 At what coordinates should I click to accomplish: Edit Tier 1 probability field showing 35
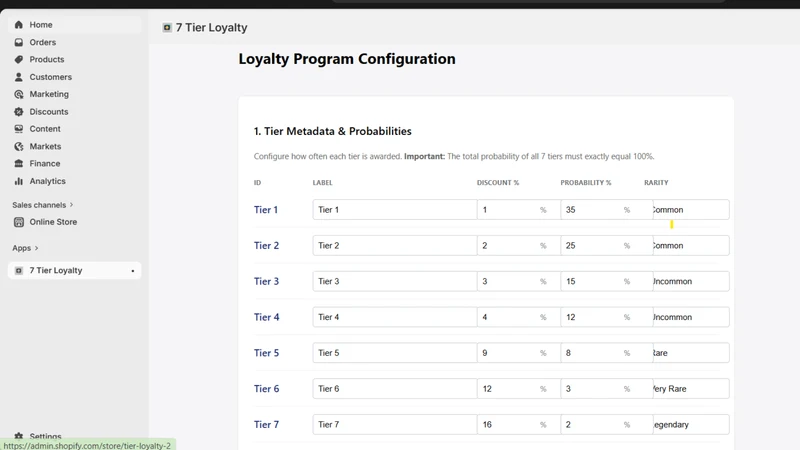(x=607, y=210)
